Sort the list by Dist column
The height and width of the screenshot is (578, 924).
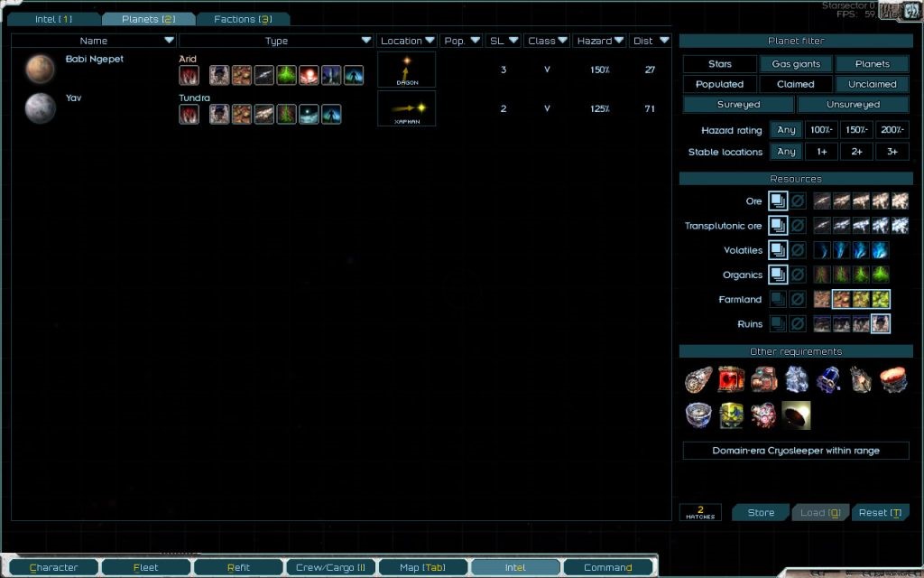point(651,41)
